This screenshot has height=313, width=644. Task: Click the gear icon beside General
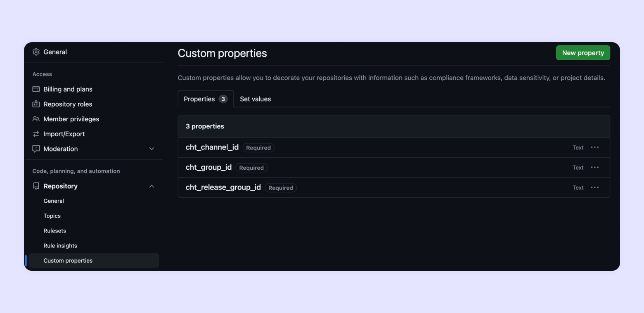coord(36,52)
